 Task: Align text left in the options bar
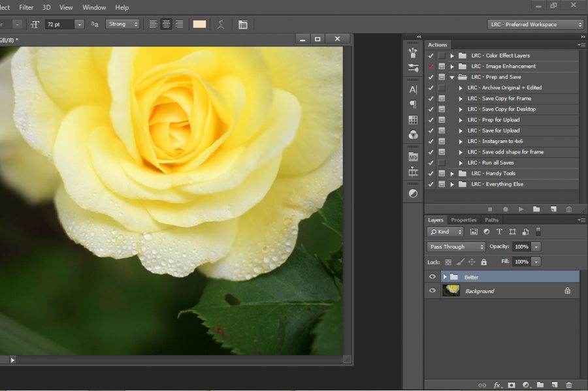coord(153,24)
